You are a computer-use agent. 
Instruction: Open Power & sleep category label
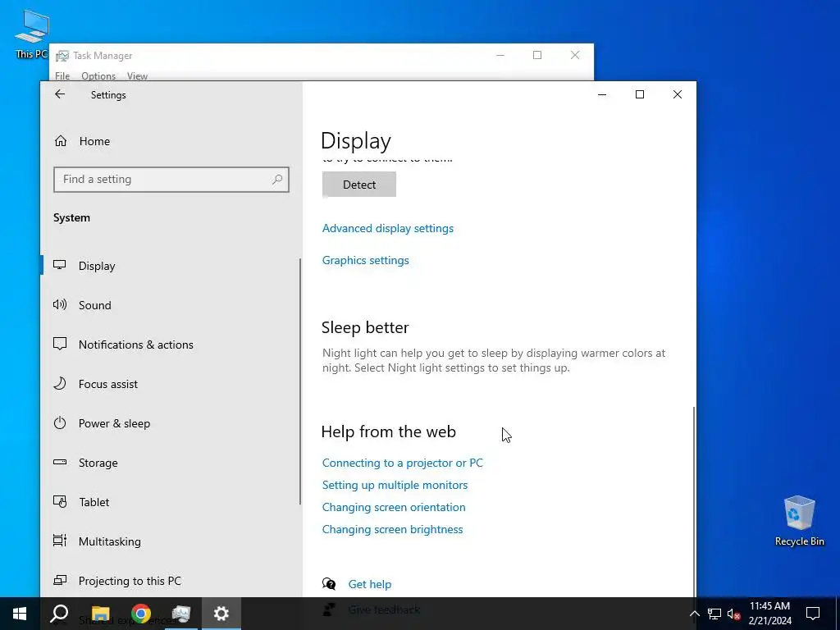click(x=114, y=423)
